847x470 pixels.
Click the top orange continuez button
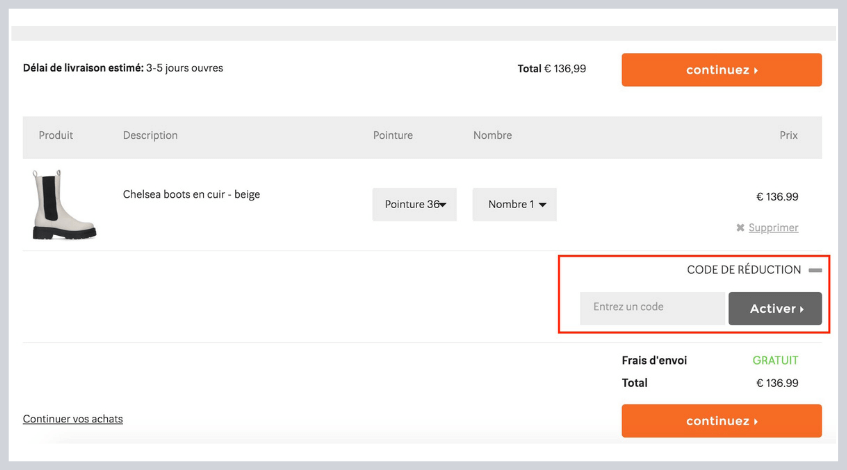(x=721, y=70)
